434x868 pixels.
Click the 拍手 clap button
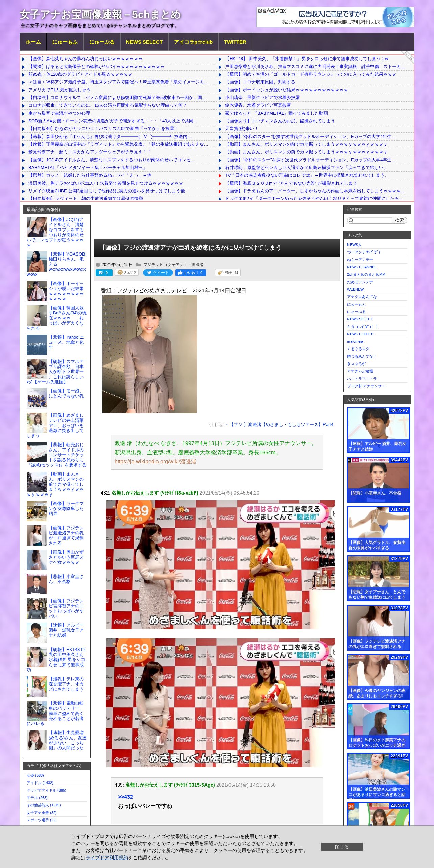coord(228,273)
